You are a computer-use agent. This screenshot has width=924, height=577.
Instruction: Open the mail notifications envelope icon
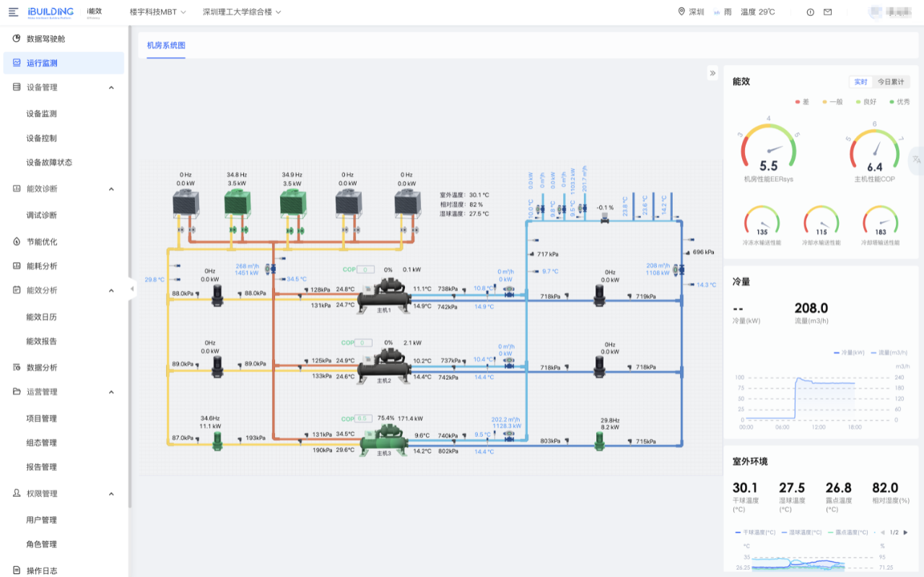[827, 12]
